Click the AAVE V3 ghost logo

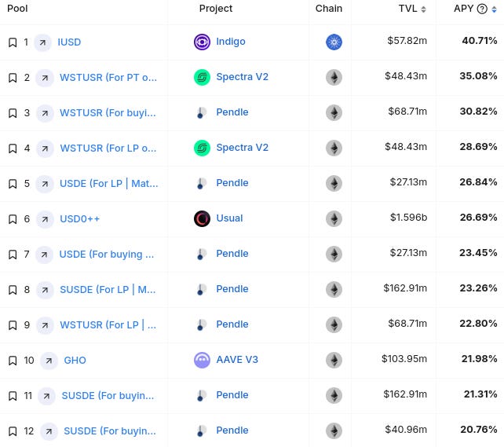point(203,360)
